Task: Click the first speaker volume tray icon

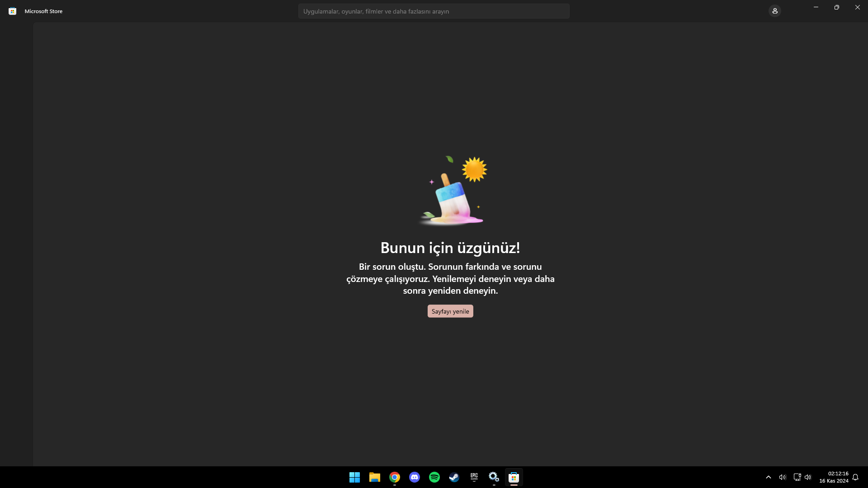Action: (x=782, y=477)
